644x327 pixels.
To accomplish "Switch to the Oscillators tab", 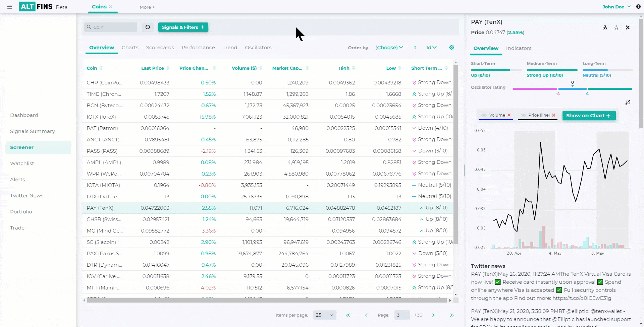I will (258, 48).
